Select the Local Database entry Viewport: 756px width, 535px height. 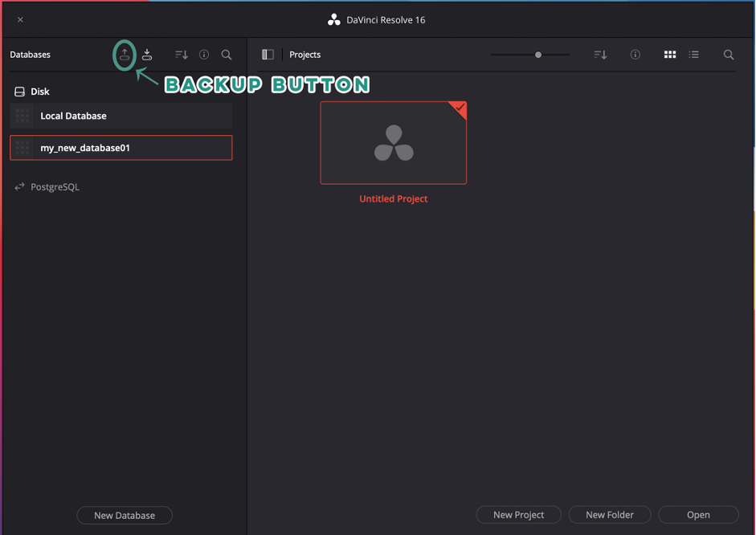(121, 116)
